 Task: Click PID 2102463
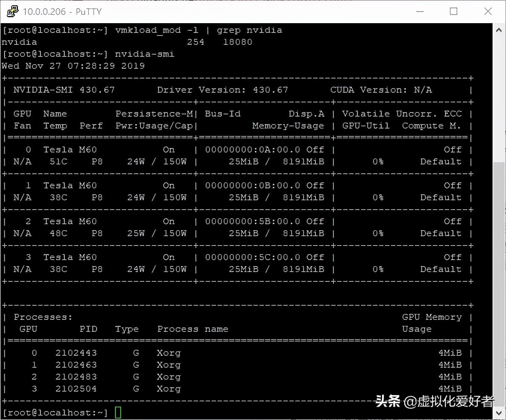coord(76,365)
